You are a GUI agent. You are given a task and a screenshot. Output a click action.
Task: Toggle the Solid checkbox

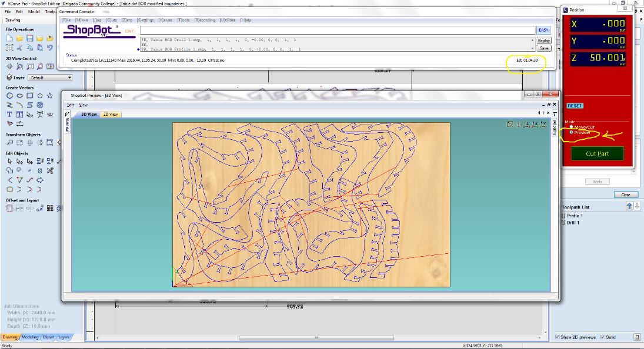[602, 337]
